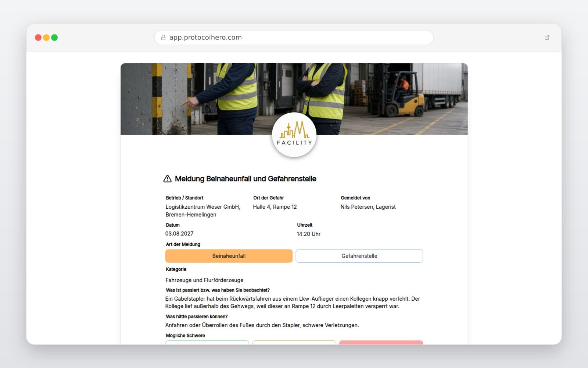Select the Gefahrenstelle option

point(359,256)
